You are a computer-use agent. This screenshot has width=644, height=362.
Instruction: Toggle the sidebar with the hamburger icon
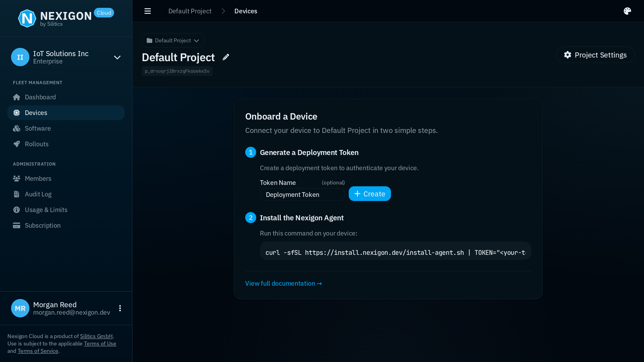[x=147, y=11]
